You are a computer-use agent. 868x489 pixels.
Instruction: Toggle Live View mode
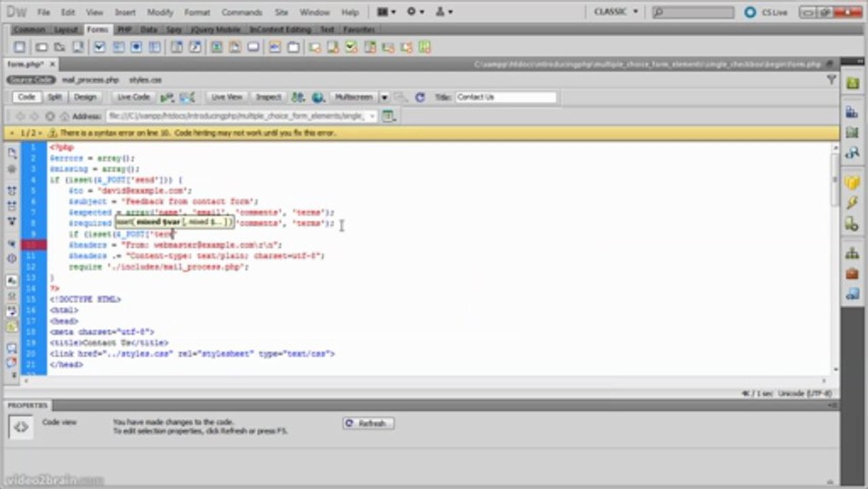click(x=227, y=97)
